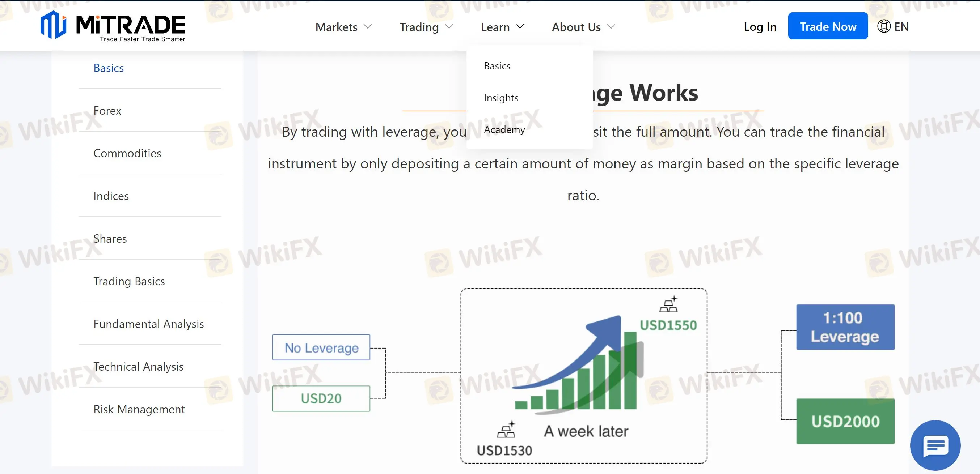Select the Academy submenu option
This screenshot has width=980, height=474.
[x=504, y=129]
